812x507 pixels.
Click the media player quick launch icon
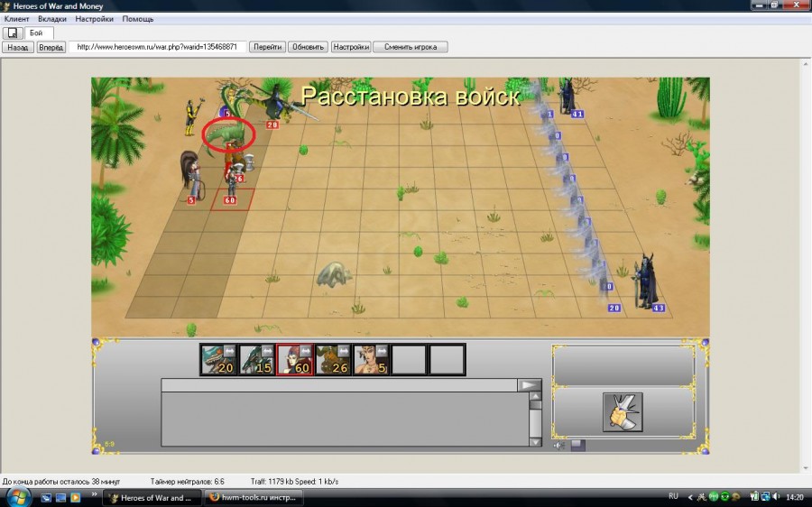point(76,498)
